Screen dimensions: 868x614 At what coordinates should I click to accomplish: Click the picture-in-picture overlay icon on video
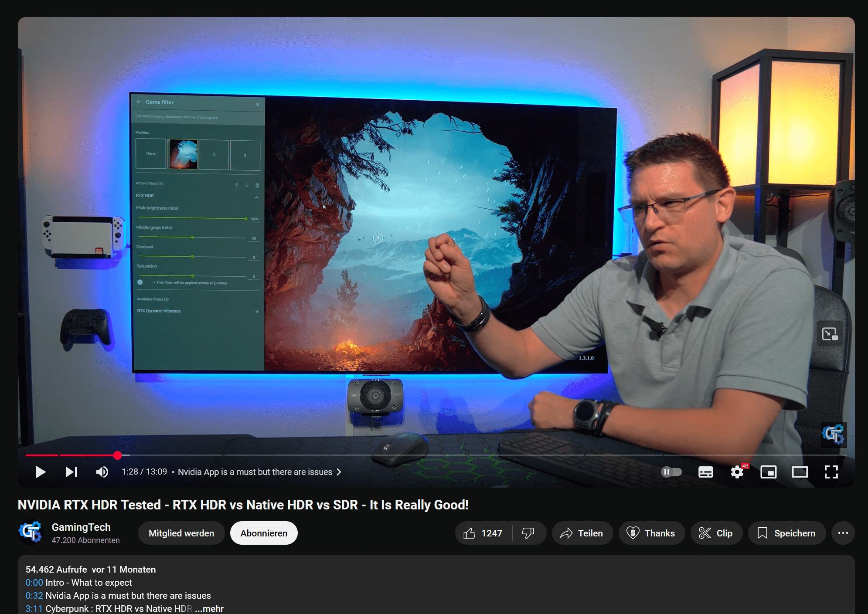pyautogui.click(x=830, y=334)
